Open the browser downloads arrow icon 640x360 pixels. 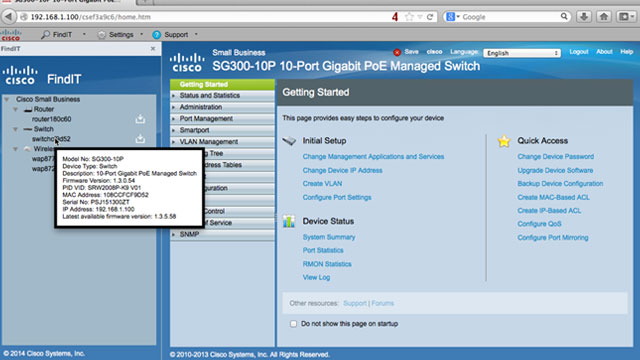[x=584, y=17]
